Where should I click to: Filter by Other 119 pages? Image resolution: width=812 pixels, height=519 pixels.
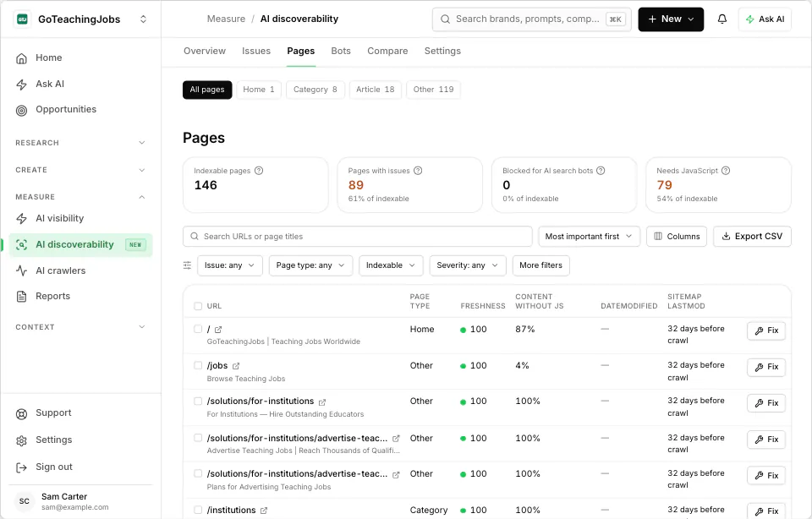click(433, 90)
